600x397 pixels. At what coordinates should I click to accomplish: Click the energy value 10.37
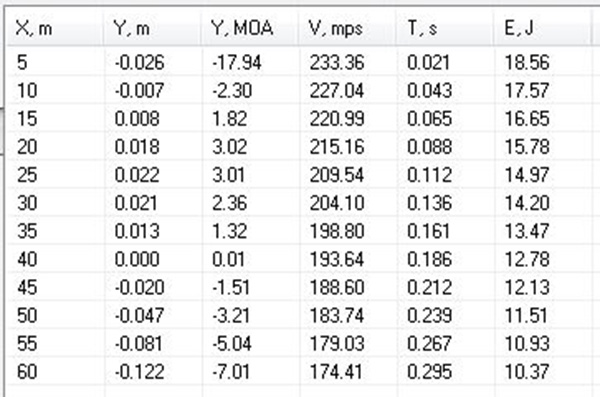point(527,372)
